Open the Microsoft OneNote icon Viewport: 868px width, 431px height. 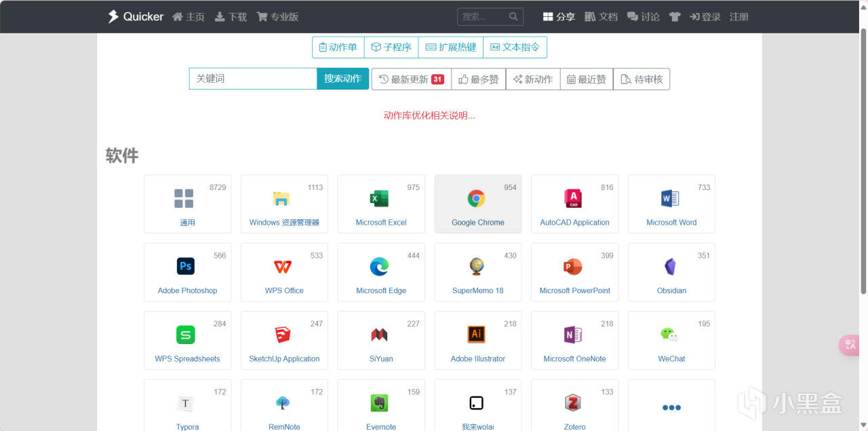[573, 335]
